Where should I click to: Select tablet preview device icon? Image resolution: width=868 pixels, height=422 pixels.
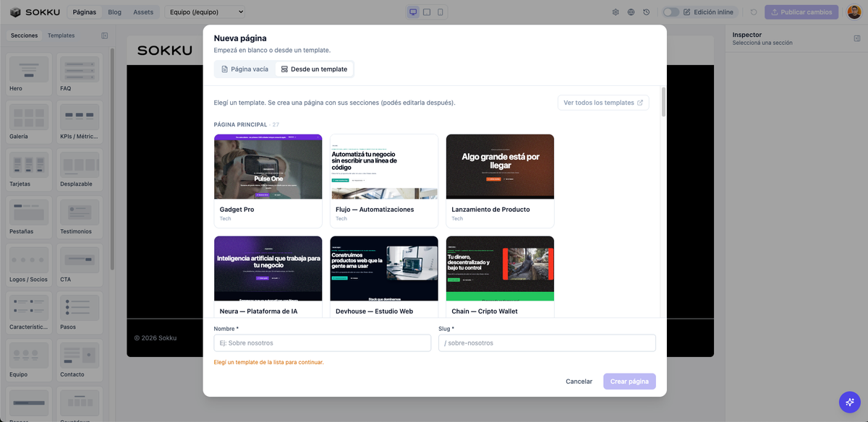point(427,12)
